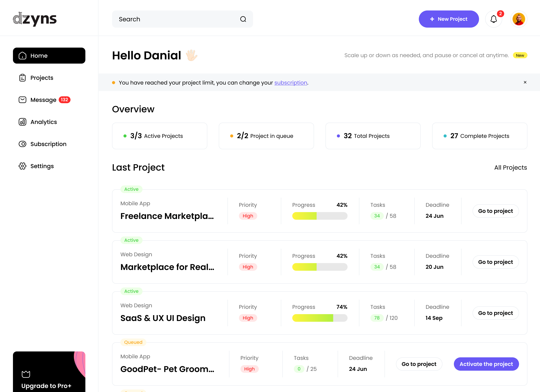This screenshot has height=392, width=540.
Task: Click the search magnifier icon
Action: (x=243, y=19)
